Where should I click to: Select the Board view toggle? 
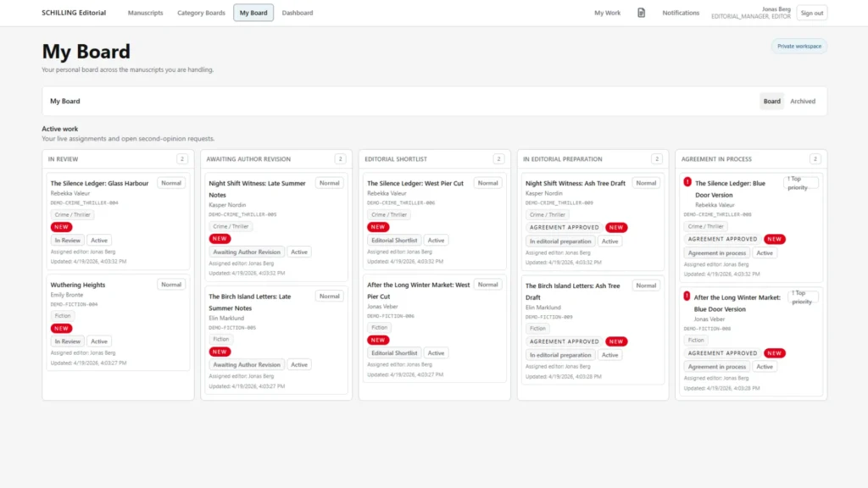771,101
